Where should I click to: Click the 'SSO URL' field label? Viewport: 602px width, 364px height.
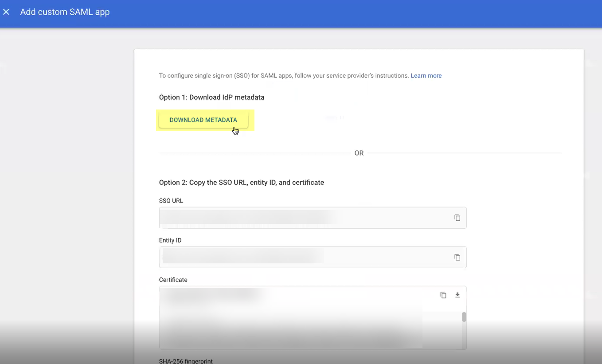pyautogui.click(x=171, y=201)
